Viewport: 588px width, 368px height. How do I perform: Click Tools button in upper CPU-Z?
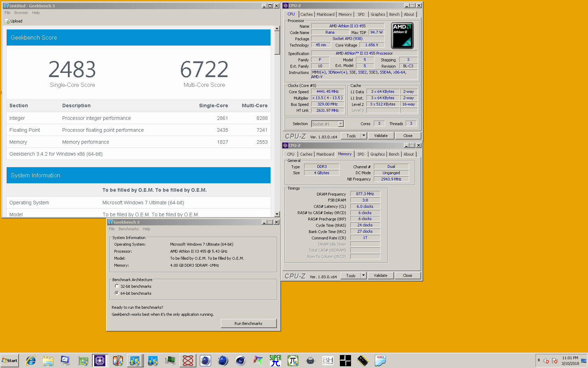(351, 136)
